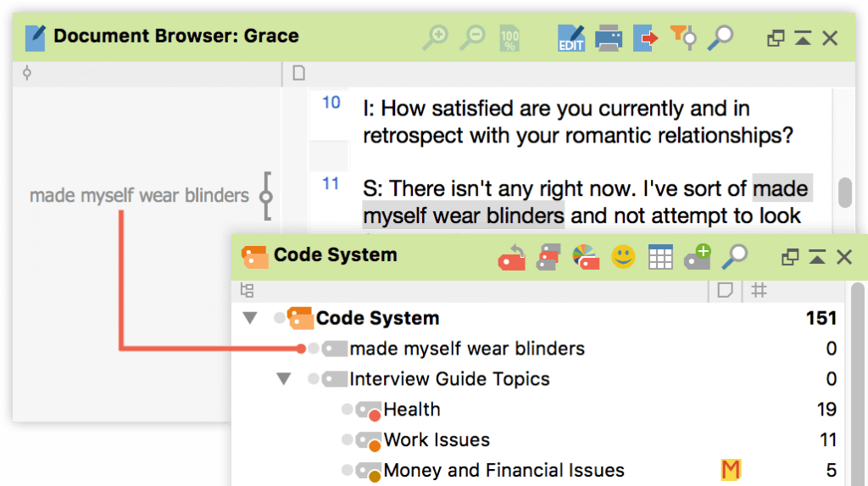Toggle activation dot for Money and Financial Issues

point(347,471)
